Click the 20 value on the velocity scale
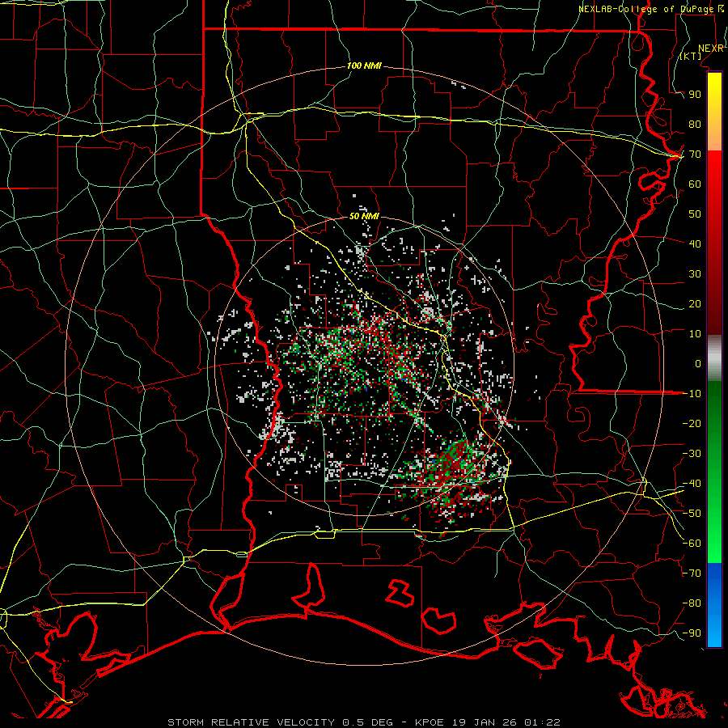Screen dimensions: 728x728 (x=695, y=304)
